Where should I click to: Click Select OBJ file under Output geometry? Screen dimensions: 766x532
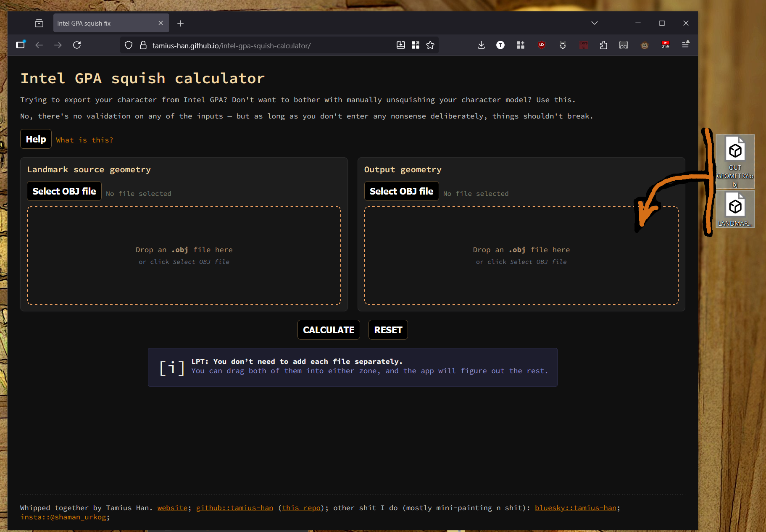coord(401,191)
